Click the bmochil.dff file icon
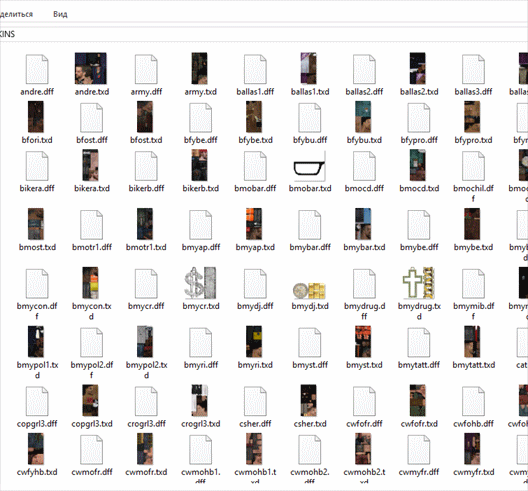Image resolution: width=528 pixels, height=491 pixels. click(x=473, y=166)
